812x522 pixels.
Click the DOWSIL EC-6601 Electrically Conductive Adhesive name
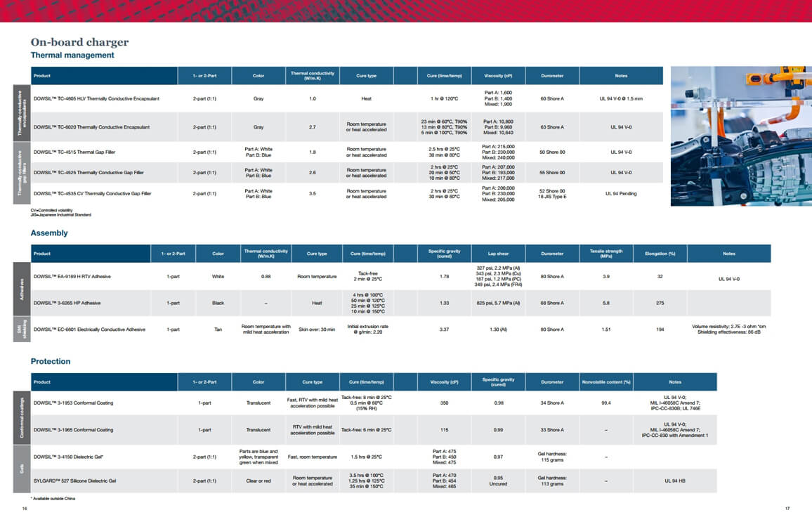(89, 329)
